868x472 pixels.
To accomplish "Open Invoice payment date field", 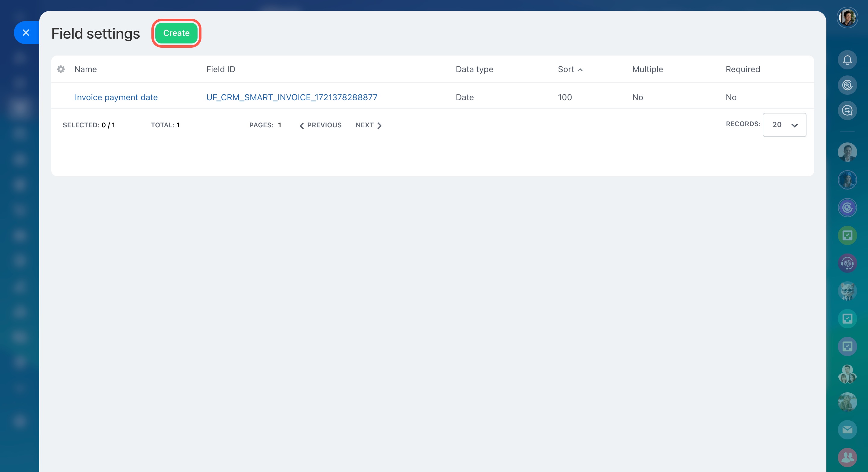I will (x=116, y=97).
